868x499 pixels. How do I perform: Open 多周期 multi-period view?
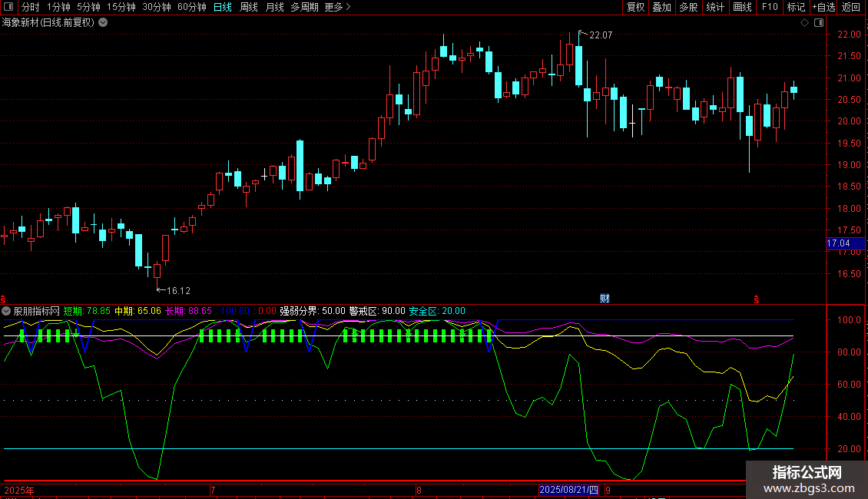tap(304, 7)
